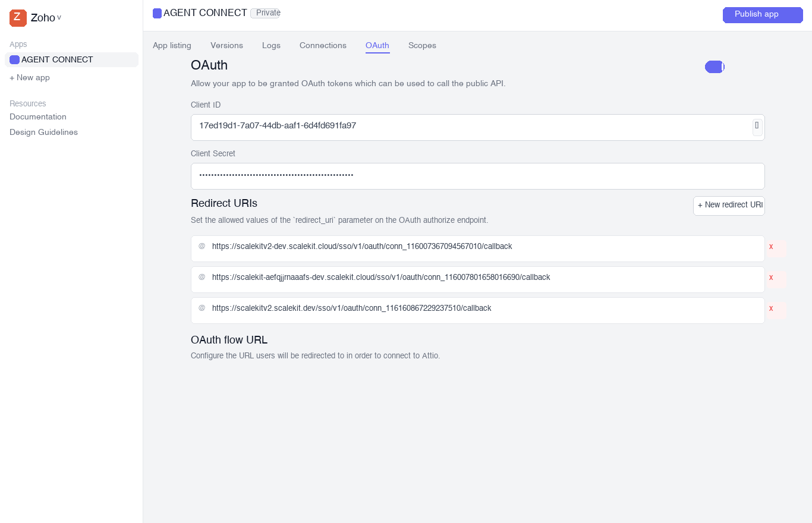This screenshot has width=812, height=523.
Task: Delete the last redirect URI via its red x
Action: [x=771, y=308]
